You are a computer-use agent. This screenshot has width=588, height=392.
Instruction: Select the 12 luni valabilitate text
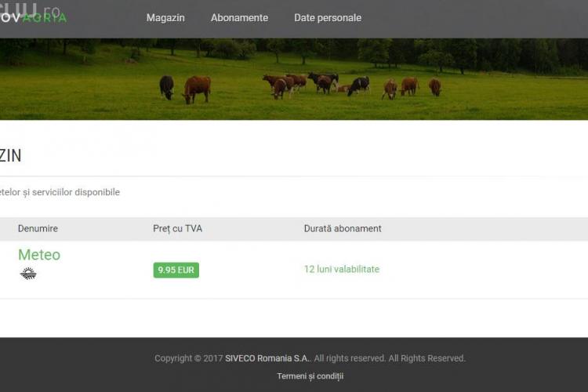[341, 269]
